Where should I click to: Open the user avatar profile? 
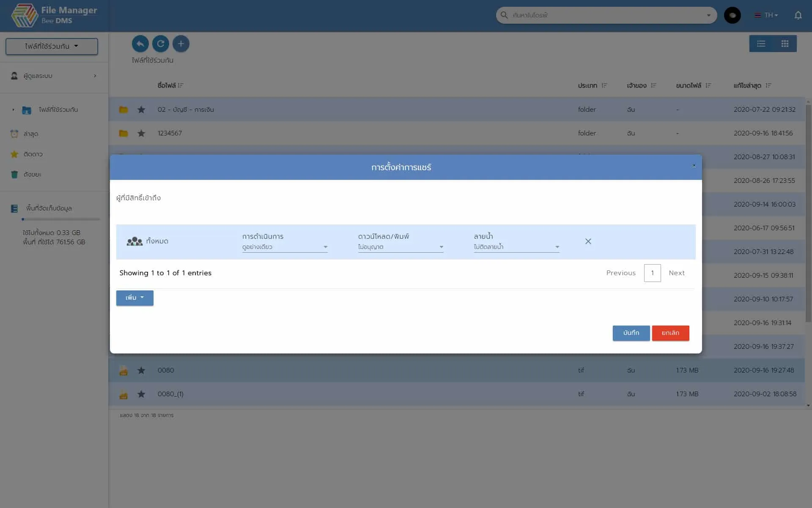point(732,15)
